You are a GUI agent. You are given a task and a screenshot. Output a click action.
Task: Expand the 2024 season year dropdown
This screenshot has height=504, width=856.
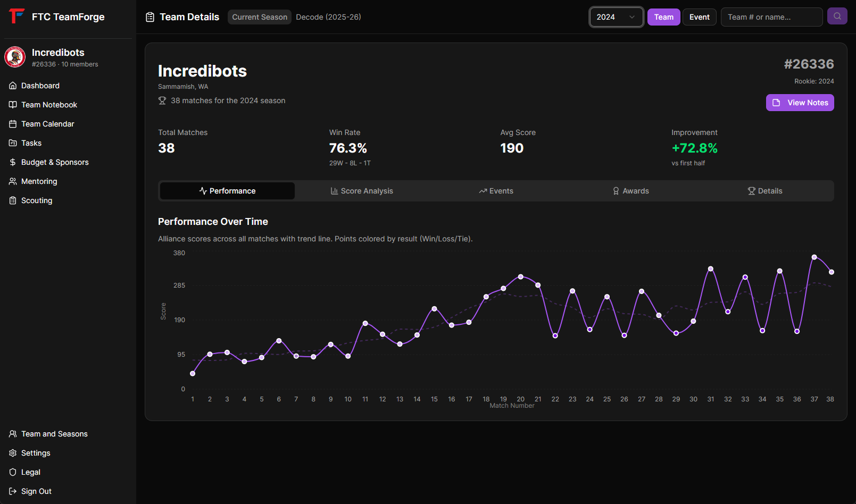point(616,17)
